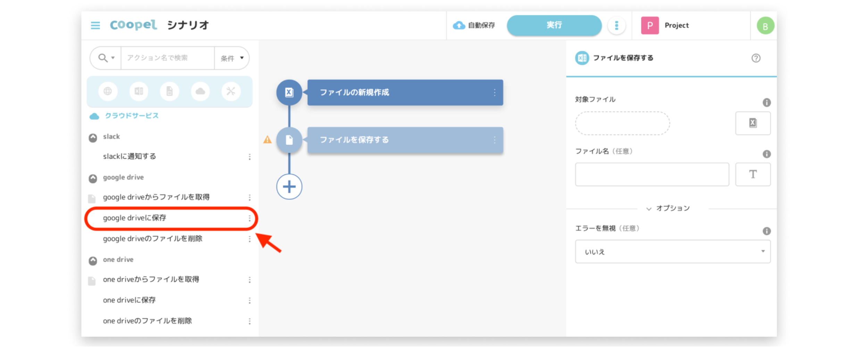This screenshot has height=347, width=868.
Task: Open the hamburger menu
Action: point(95,25)
